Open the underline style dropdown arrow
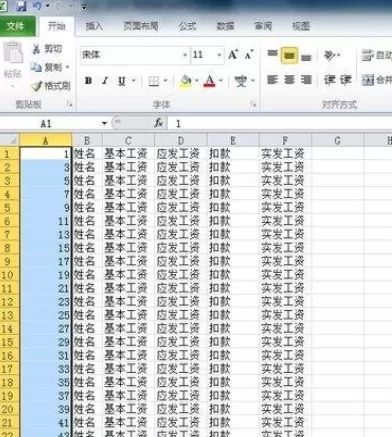This screenshot has height=437, width=392. (x=134, y=81)
